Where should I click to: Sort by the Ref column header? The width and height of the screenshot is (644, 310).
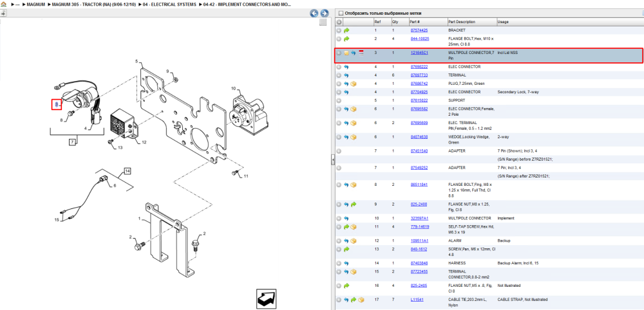click(x=377, y=22)
